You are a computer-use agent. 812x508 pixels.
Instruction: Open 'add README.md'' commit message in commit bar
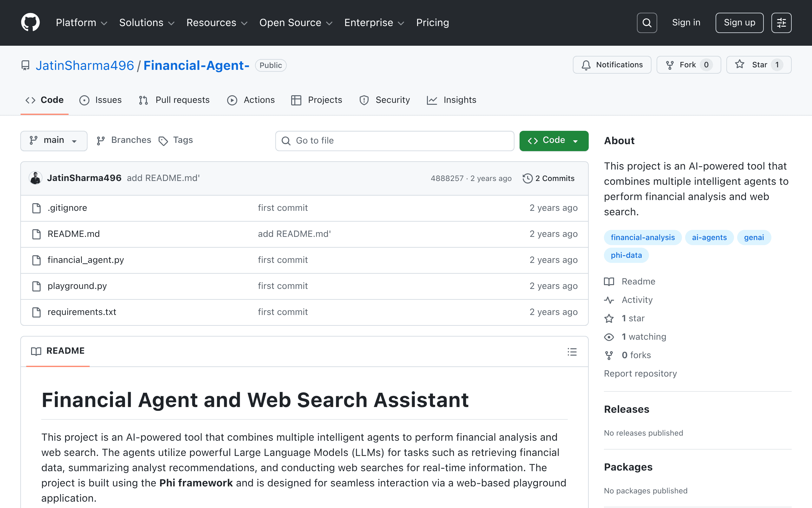click(163, 178)
